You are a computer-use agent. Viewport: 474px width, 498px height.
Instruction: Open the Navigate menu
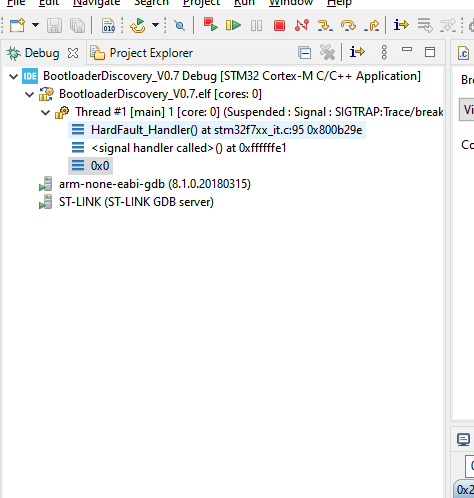tap(96, 3)
